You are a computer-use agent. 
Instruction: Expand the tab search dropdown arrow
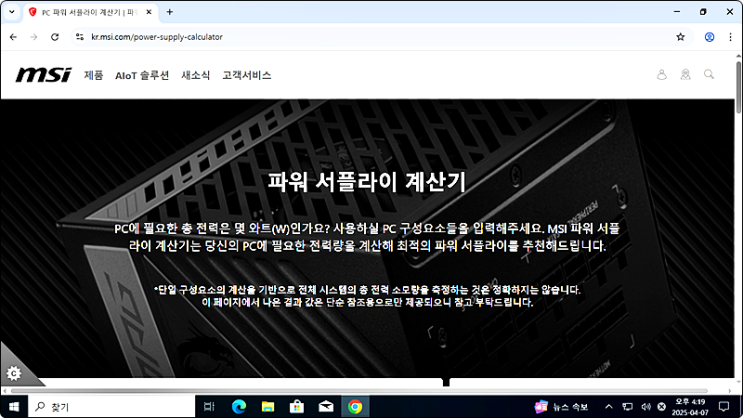(12, 12)
